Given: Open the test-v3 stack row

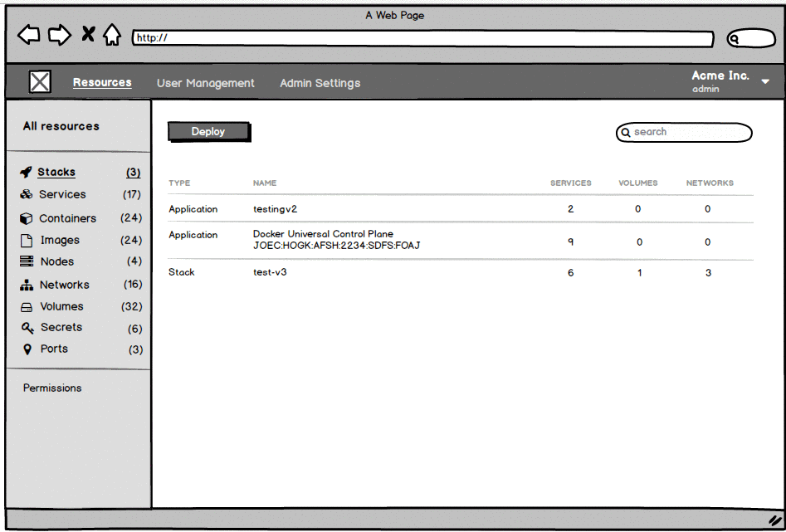Looking at the screenshot, I should tap(461, 273).
